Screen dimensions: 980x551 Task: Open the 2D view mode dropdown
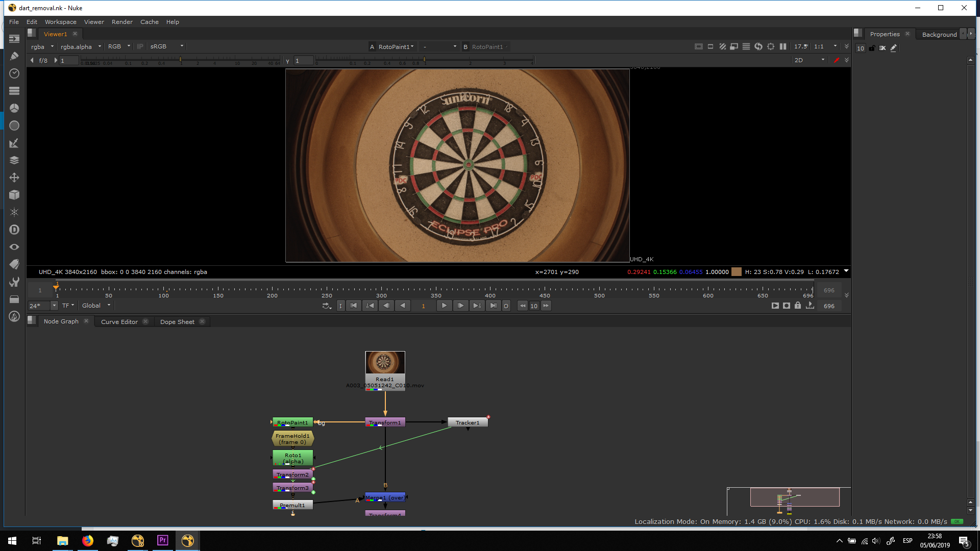(x=809, y=60)
